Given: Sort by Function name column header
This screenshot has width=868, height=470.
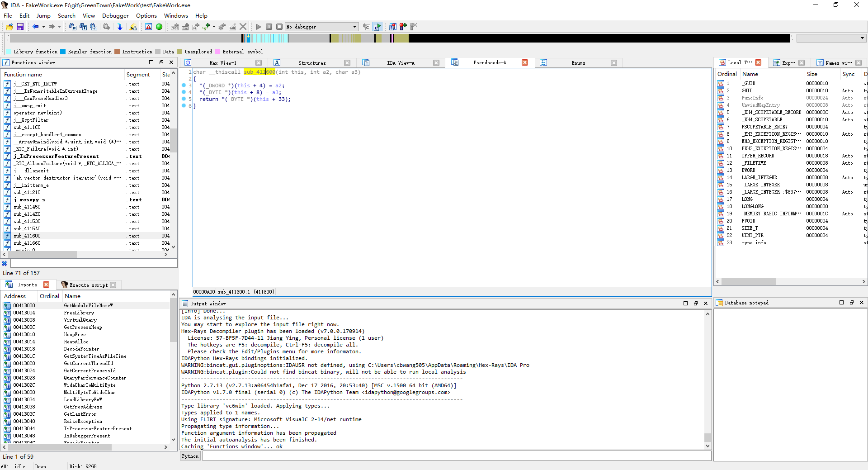Looking at the screenshot, I should pyautogui.click(x=63, y=75).
